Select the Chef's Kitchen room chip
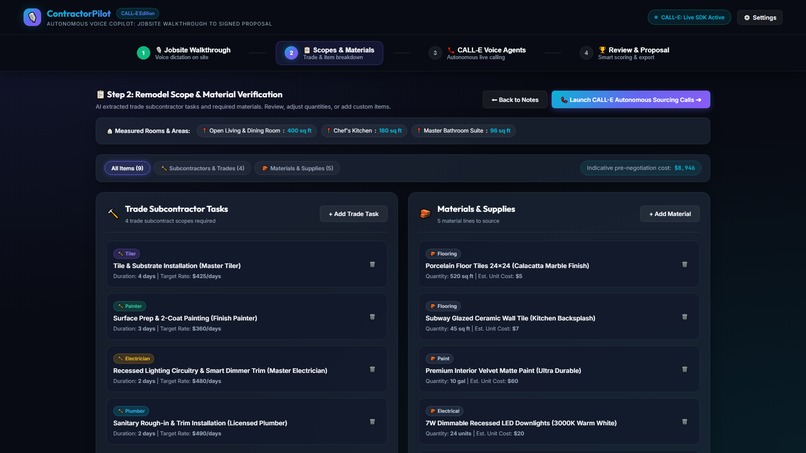The image size is (806, 453). click(x=364, y=131)
